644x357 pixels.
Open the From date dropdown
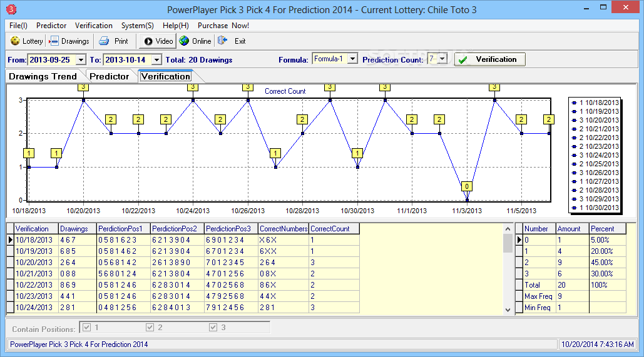[81, 60]
